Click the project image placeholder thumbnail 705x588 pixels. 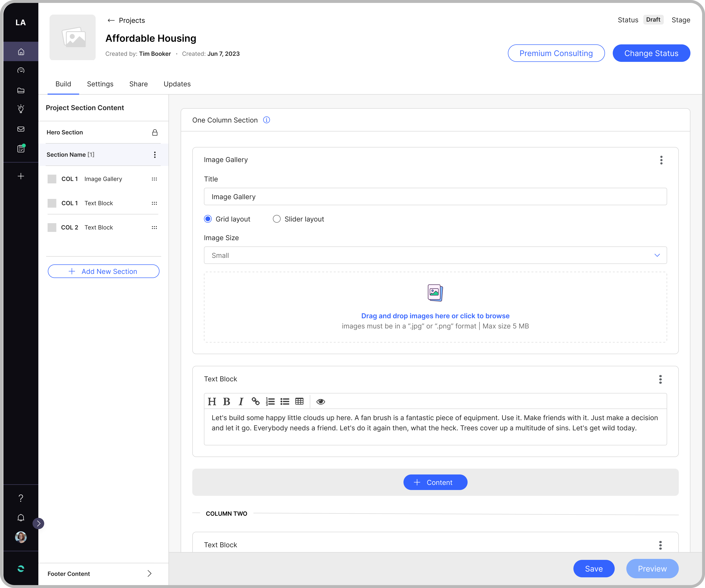point(73,37)
